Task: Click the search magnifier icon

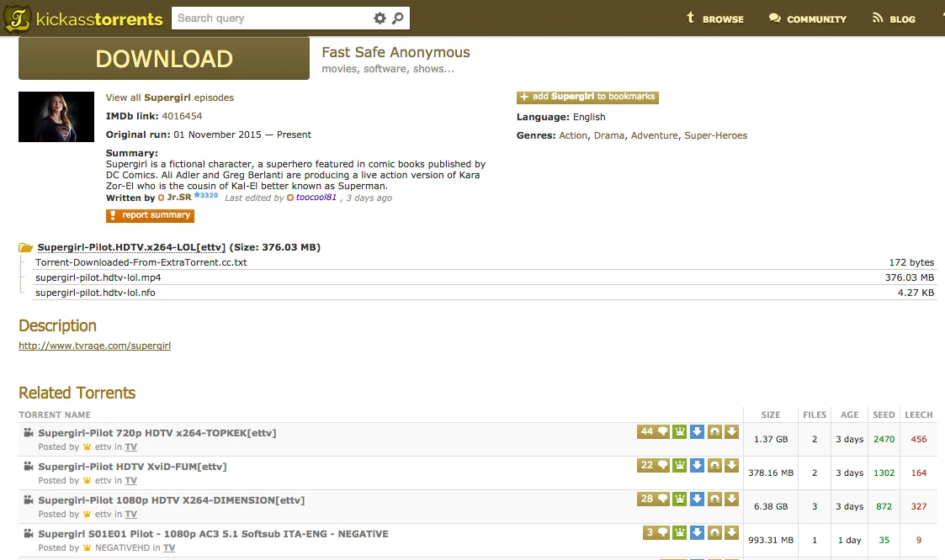Action: coord(398,18)
